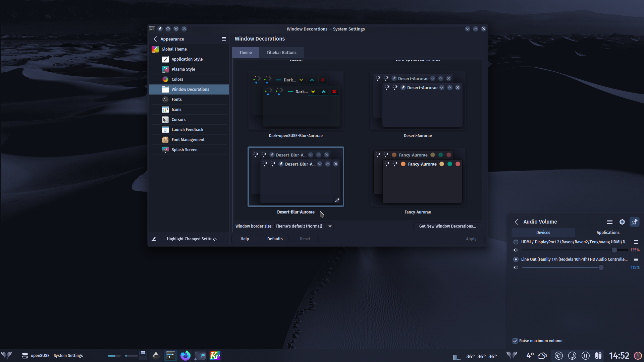Viewport: 644px width, 362px height.
Task: Select Launch Feedback in sidebar
Action: coord(189,130)
